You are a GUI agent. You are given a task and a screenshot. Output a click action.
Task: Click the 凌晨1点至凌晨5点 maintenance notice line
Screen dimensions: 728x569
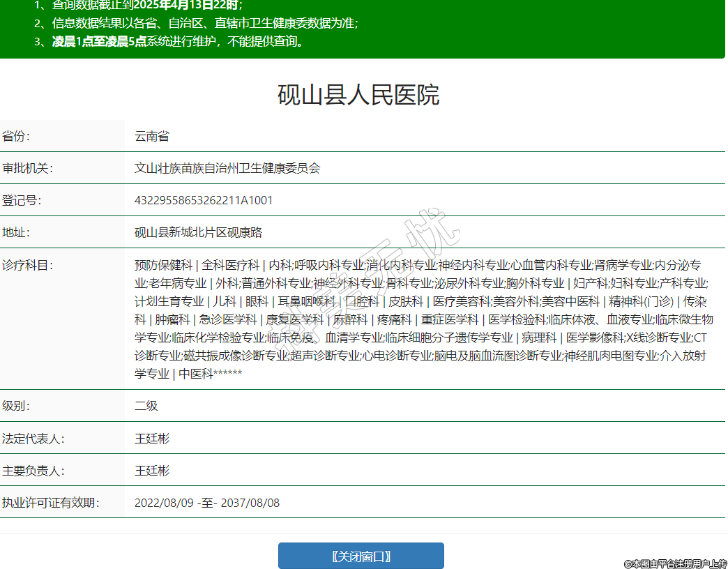178,41
